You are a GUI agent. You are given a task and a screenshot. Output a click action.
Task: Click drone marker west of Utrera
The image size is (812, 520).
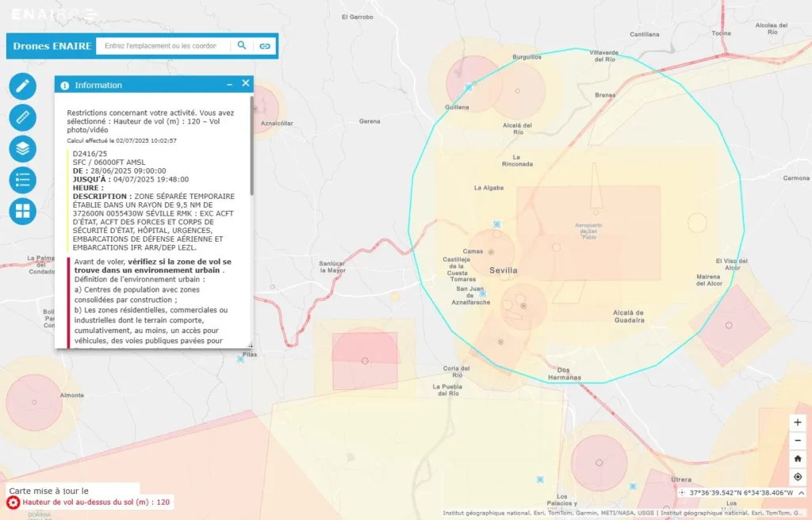633,486
